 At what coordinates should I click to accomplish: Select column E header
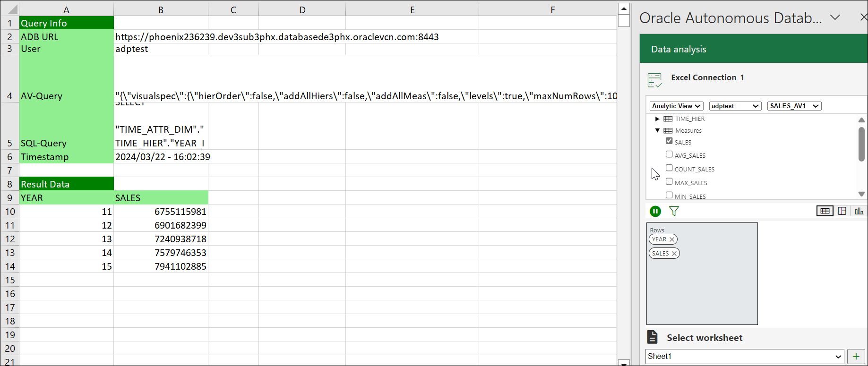412,10
